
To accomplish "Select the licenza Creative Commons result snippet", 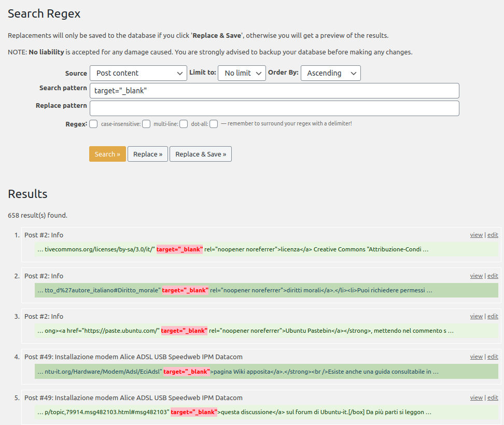I will pyautogui.click(x=267, y=249).
